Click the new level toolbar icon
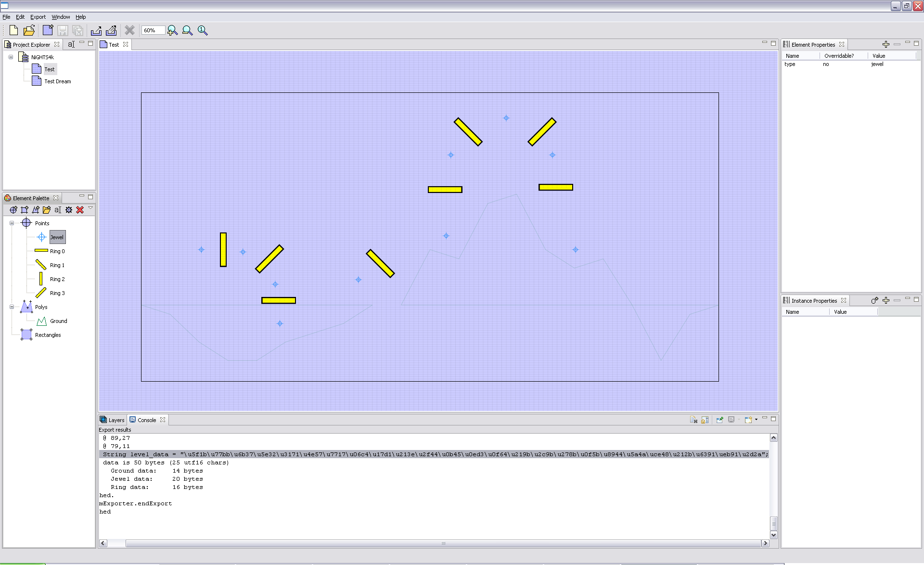Image resolution: width=924 pixels, height=565 pixels. (x=48, y=30)
